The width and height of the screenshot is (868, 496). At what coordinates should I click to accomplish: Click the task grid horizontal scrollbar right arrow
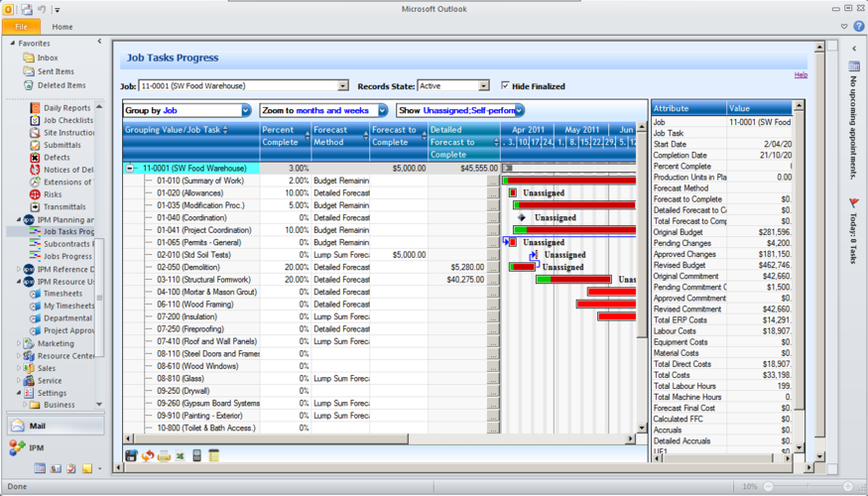[x=631, y=439]
